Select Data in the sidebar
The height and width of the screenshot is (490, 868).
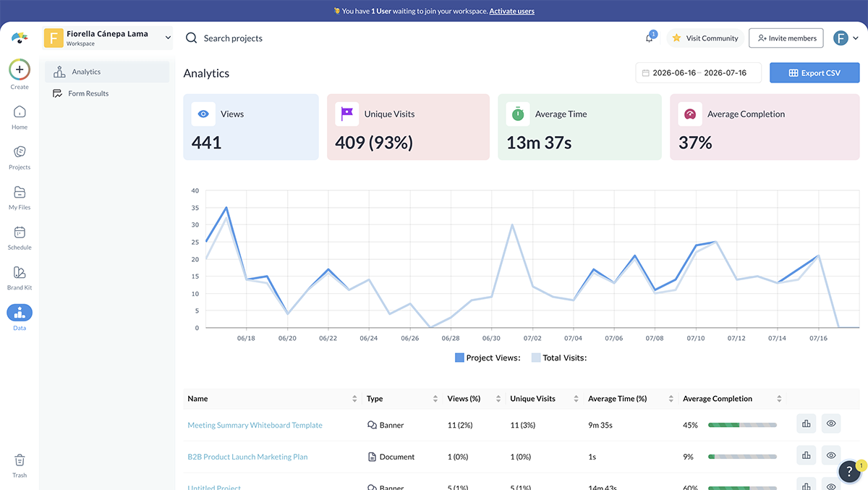[20, 317]
